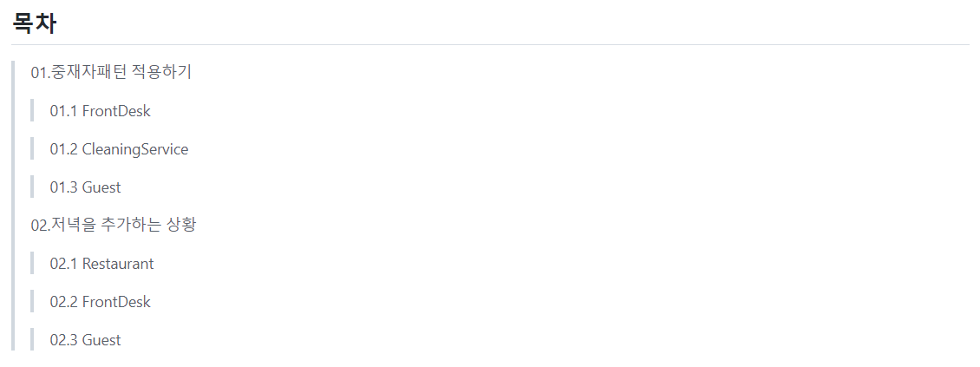
Task: Click the gray quote bar beside 01.1 FrontDesk
Action: pos(32,111)
